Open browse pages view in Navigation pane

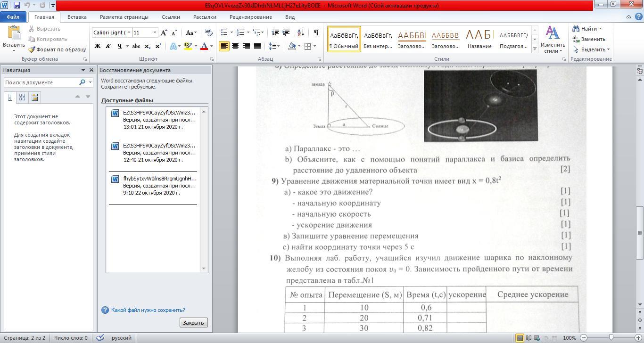(x=22, y=98)
